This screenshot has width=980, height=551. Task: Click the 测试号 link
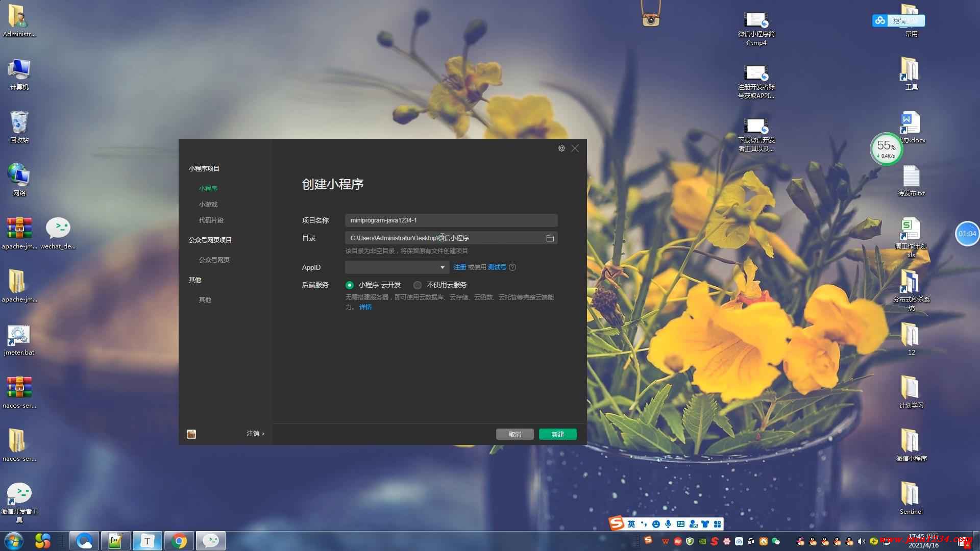point(497,267)
